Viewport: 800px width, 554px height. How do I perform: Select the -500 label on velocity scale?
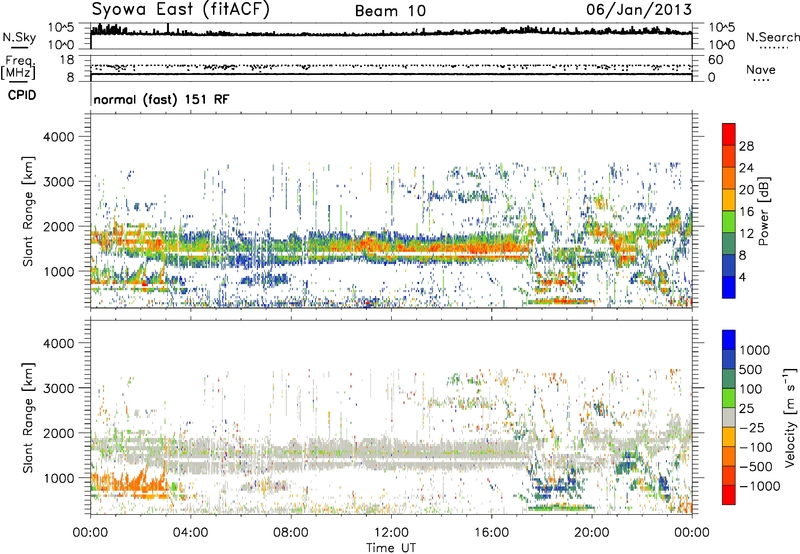(x=756, y=466)
